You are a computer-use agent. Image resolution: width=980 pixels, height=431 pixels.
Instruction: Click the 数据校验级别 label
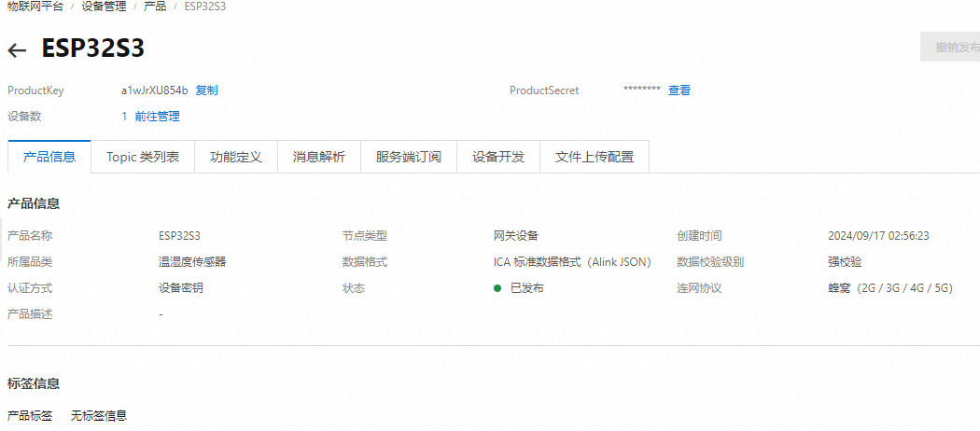[710, 262]
